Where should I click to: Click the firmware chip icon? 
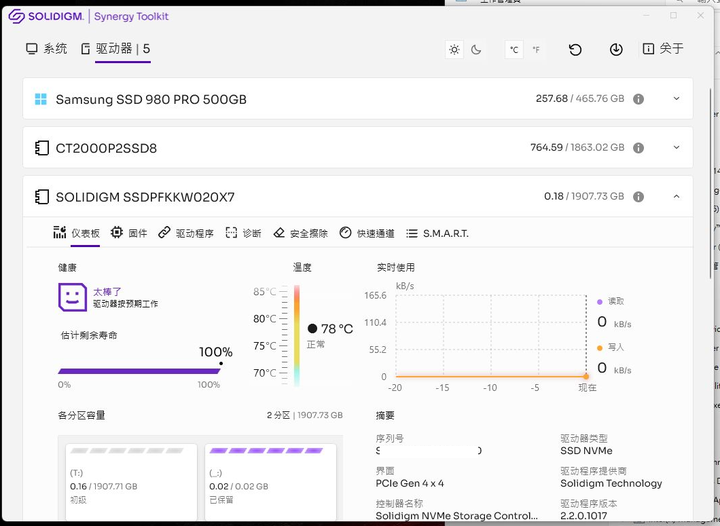pos(117,232)
